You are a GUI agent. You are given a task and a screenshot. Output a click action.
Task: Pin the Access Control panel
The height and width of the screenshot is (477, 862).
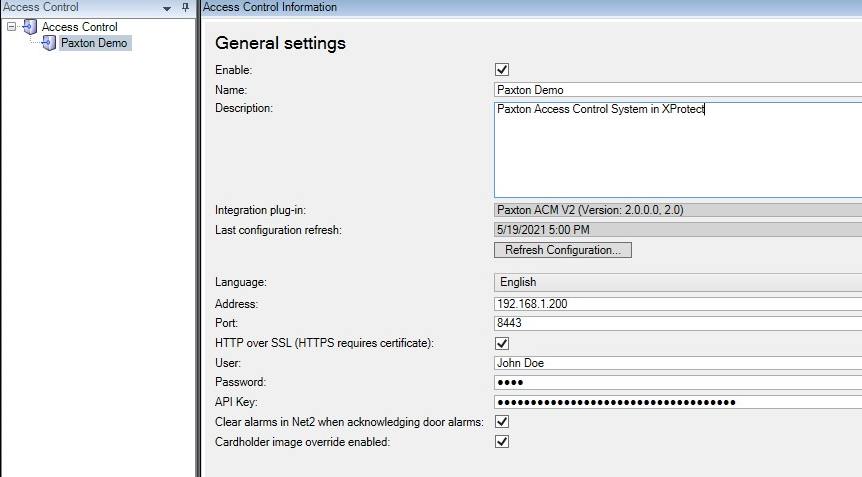tap(185, 7)
